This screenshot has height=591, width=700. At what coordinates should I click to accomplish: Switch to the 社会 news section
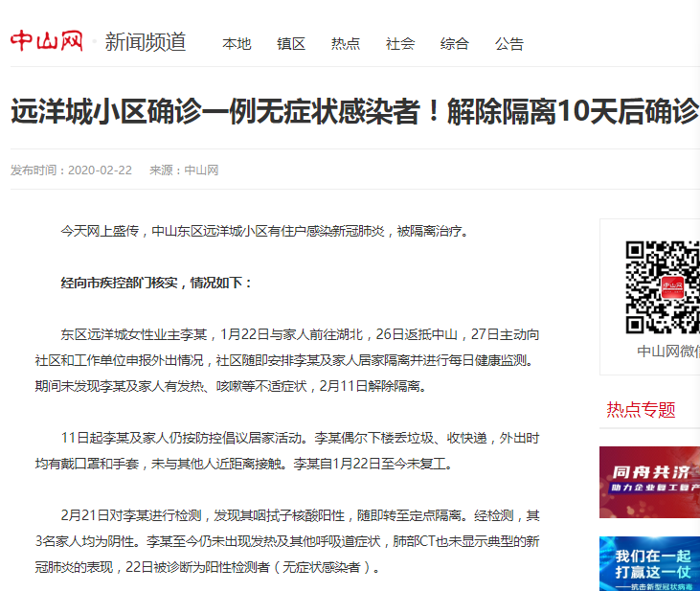click(x=400, y=44)
